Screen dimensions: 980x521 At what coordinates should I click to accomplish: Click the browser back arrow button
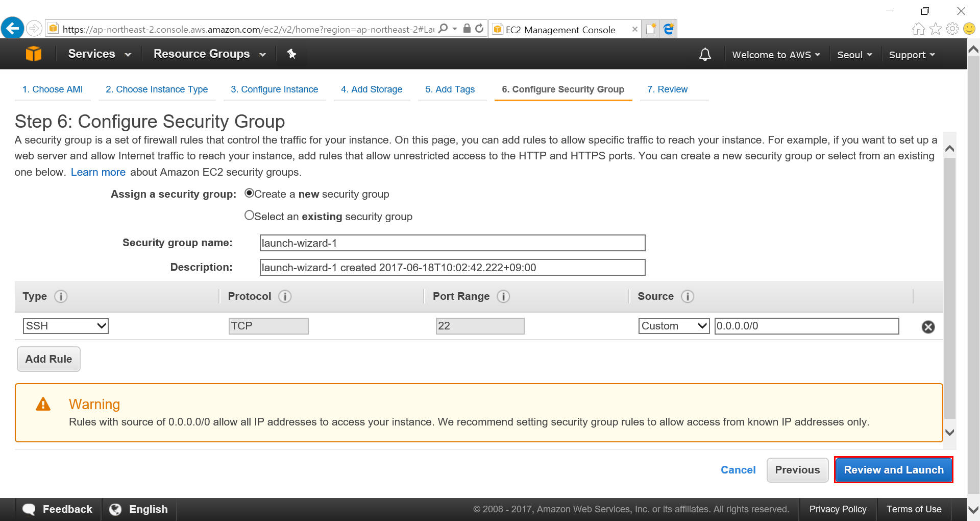pyautogui.click(x=12, y=28)
